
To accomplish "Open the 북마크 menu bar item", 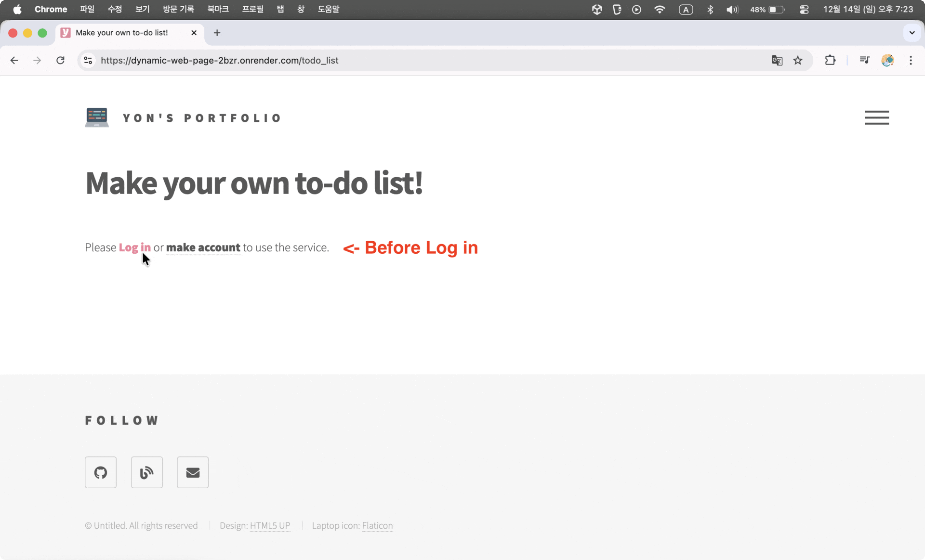I will tap(218, 9).
